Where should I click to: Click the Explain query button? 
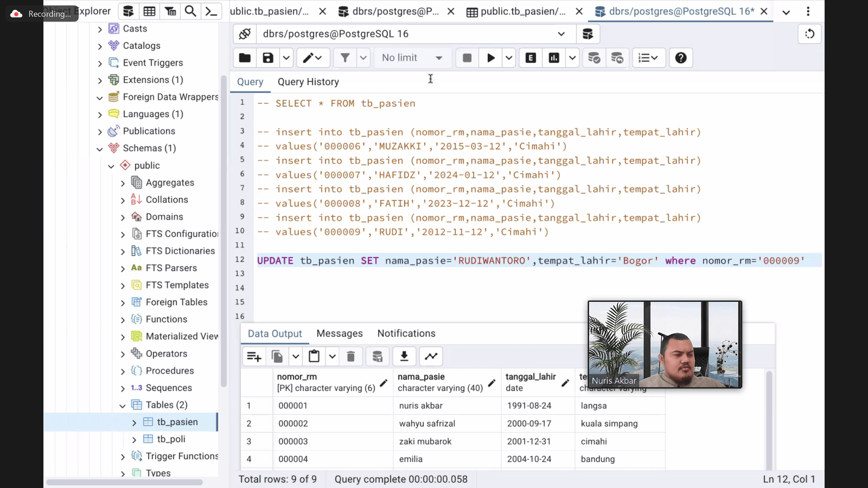pyautogui.click(x=531, y=58)
